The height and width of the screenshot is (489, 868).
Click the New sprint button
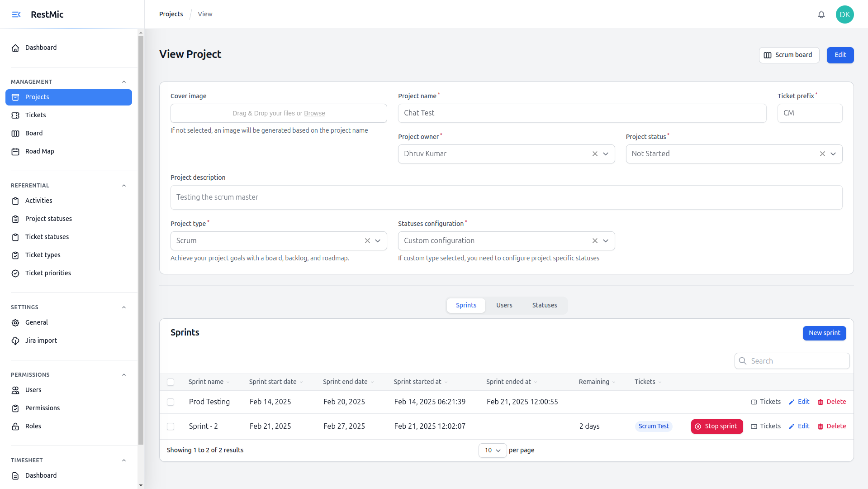pos(824,333)
